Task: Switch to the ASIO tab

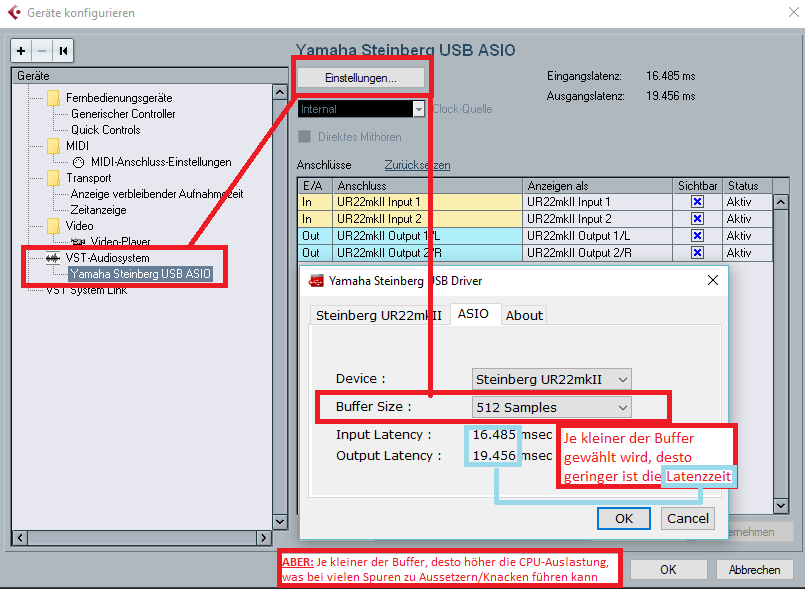Action: (473, 314)
